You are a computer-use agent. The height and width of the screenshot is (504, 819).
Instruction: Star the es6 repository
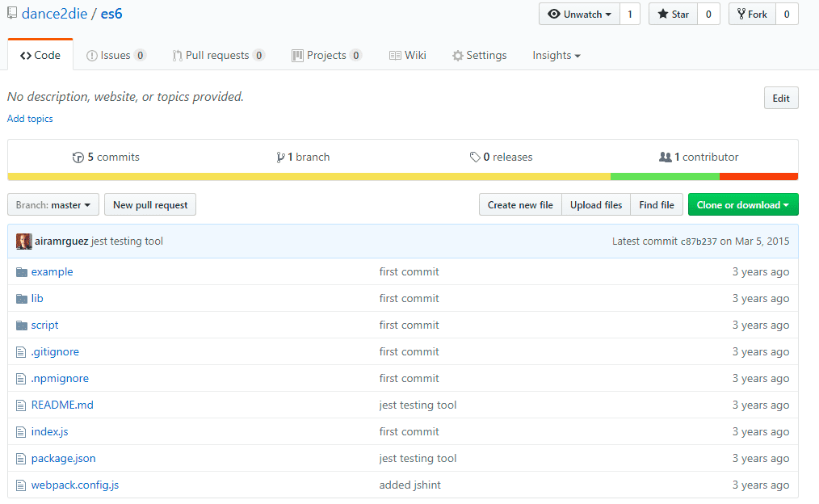point(674,15)
